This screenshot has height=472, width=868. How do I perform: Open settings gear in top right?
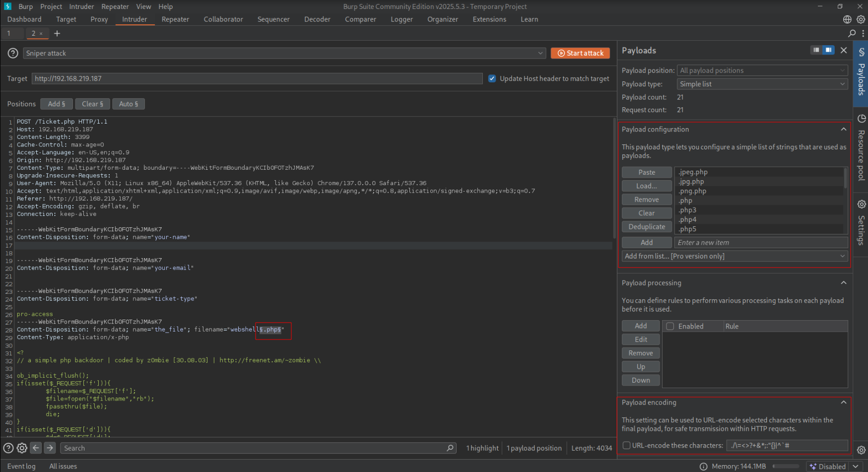[x=861, y=19]
